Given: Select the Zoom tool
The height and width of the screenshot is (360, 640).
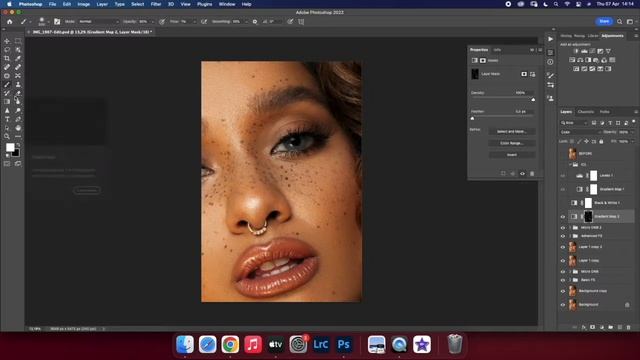Looking at the screenshot, I should (x=7, y=136).
